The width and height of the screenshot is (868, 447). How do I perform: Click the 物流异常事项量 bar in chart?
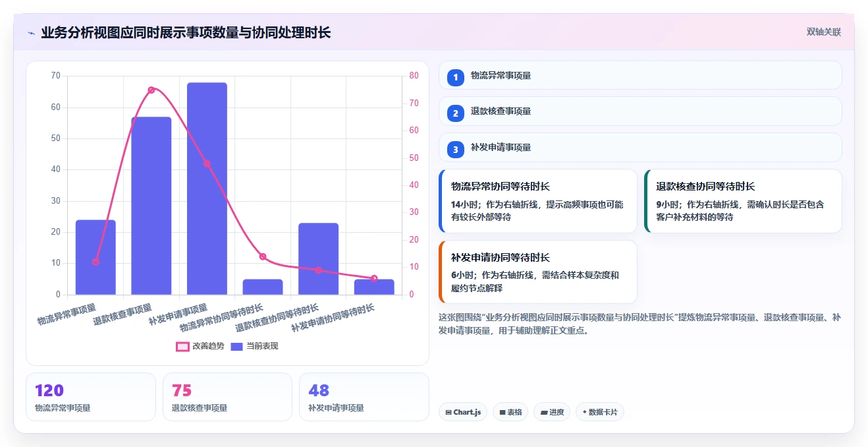click(95, 257)
